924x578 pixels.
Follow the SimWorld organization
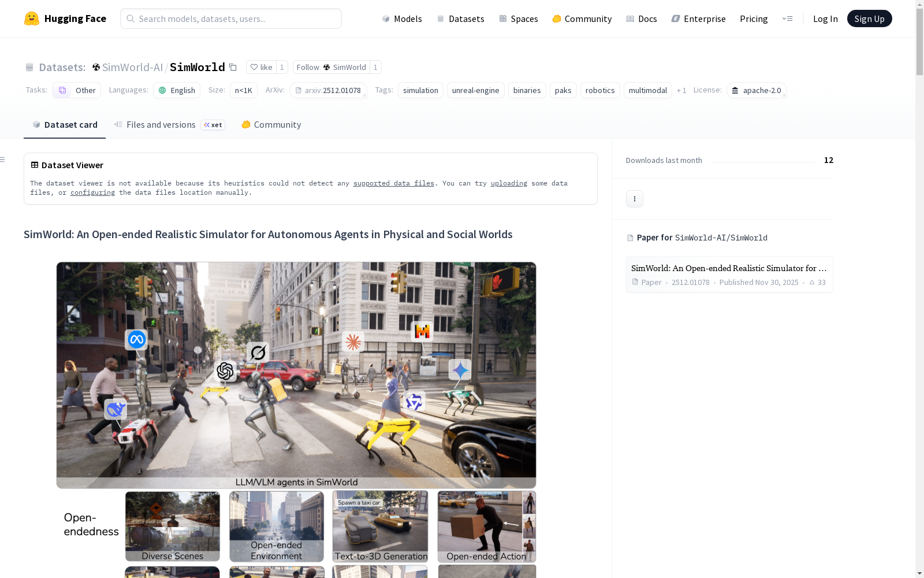click(x=331, y=67)
